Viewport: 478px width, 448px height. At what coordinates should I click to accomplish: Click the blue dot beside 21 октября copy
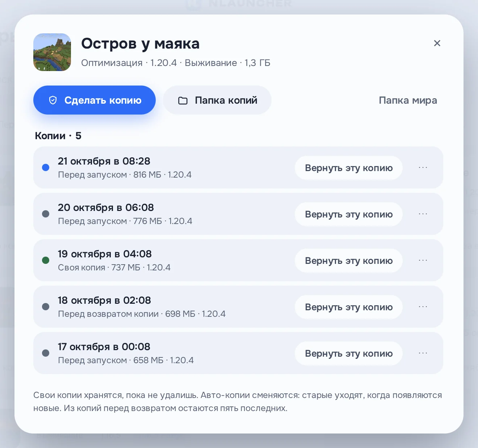click(x=46, y=167)
